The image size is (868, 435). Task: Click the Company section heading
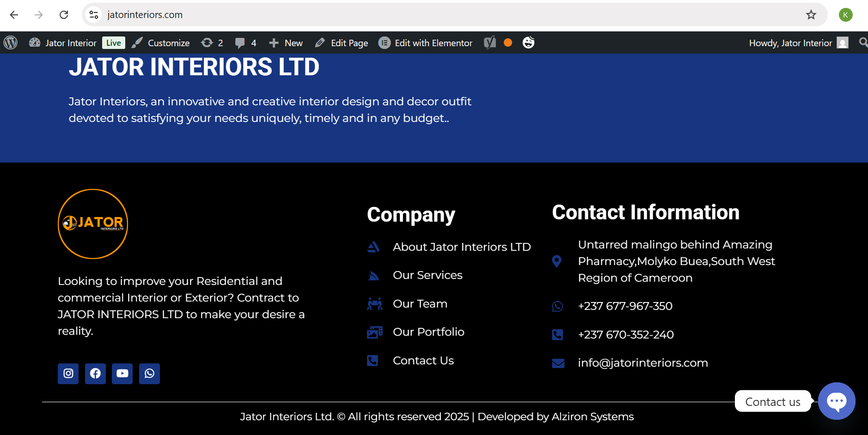[x=411, y=215]
